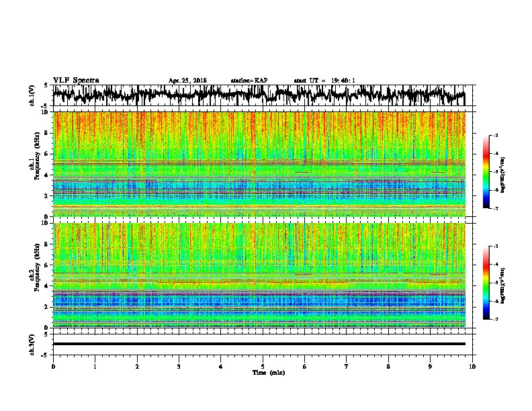This screenshot has height=411, width=532.
Task: Click the ch.1 waveform trace plot
Action: pos(259,95)
